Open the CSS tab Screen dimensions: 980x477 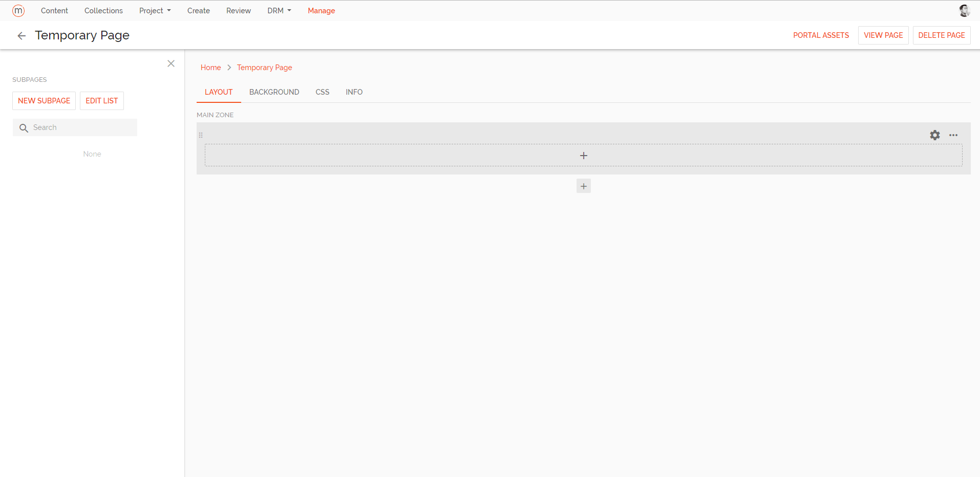(x=322, y=92)
